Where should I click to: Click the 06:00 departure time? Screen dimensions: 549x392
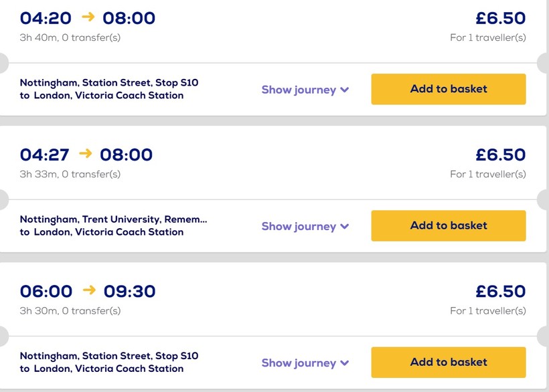click(x=46, y=291)
